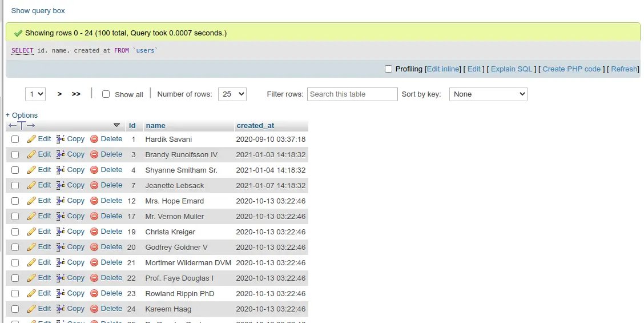Open the page number selector dropdown

[x=35, y=94]
